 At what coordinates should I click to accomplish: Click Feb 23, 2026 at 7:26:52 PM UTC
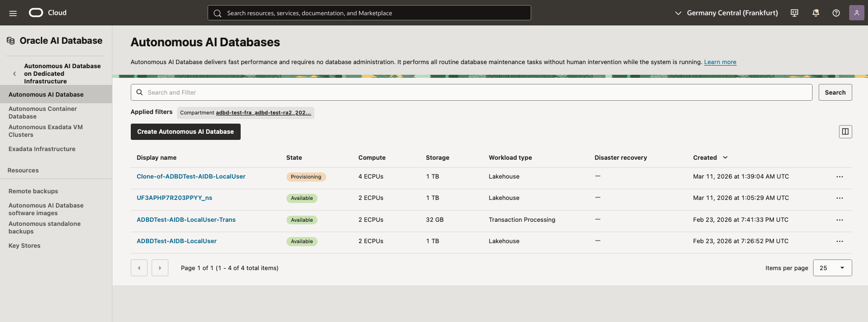[x=741, y=241]
